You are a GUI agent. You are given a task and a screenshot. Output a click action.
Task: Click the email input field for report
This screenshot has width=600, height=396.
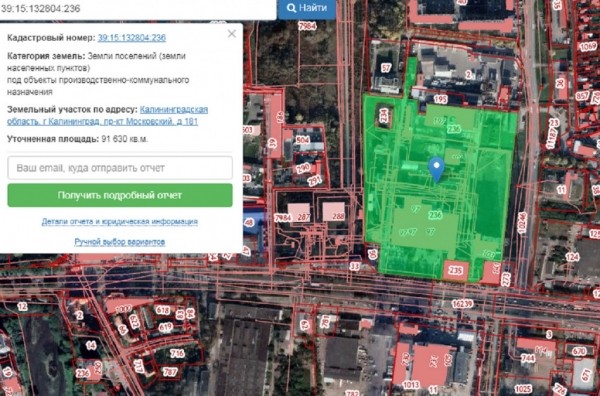click(120, 168)
